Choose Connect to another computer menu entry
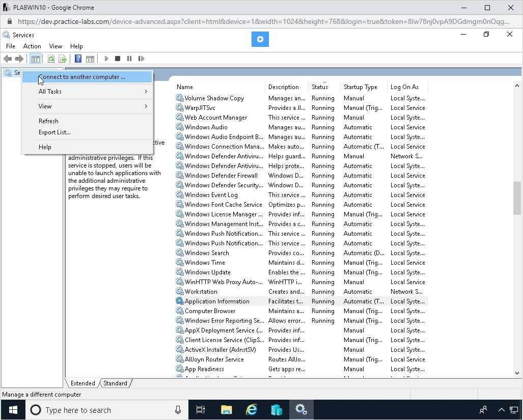 click(87, 77)
